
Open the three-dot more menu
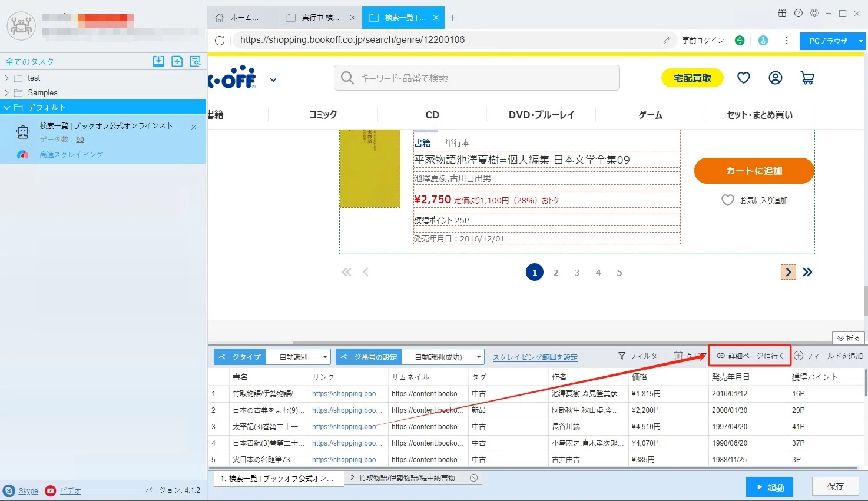click(787, 41)
